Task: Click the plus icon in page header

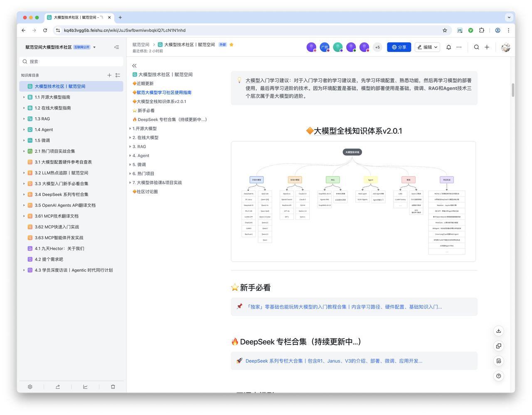Action: [x=487, y=47]
